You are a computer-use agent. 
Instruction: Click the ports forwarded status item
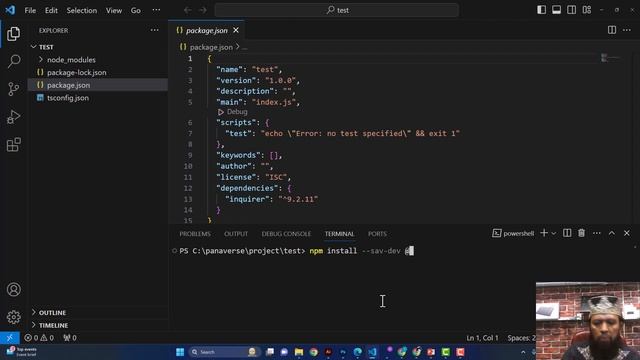(x=70, y=338)
